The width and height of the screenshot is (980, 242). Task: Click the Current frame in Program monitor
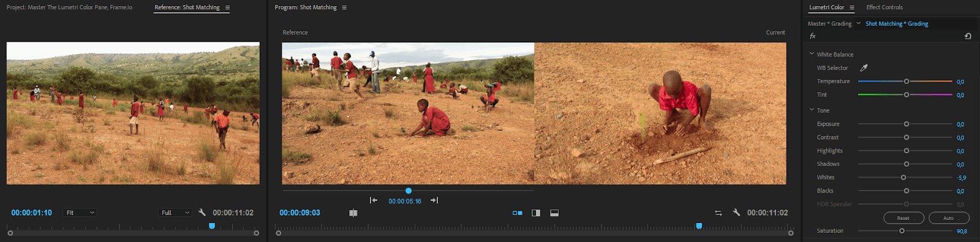tap(660, 113)
